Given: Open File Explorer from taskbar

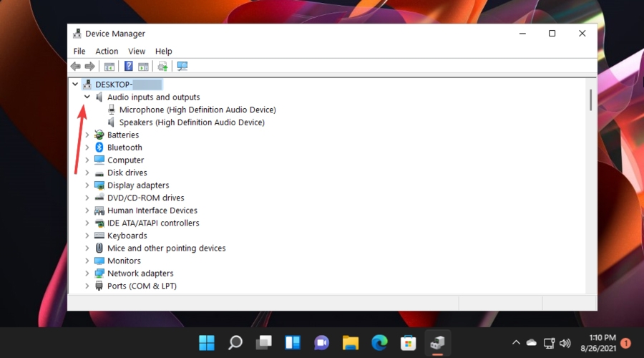Looking at the screenshot, I should point(351,342).
